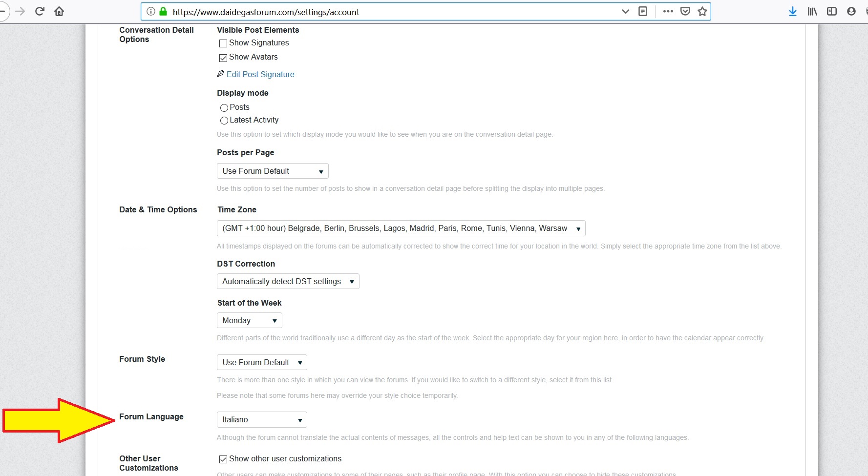Screen dimensions: 868x476
Task: Click the forward navigation arrow
Action: [20, 11]
